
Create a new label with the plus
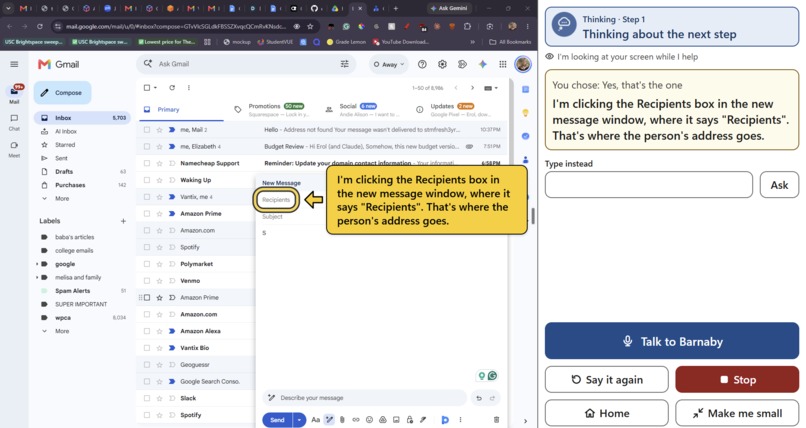click(x=123, y=221)
